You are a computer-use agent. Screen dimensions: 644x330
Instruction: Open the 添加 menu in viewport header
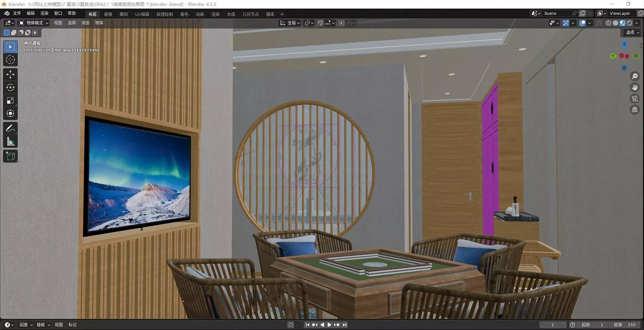click(x=85, y=23)
